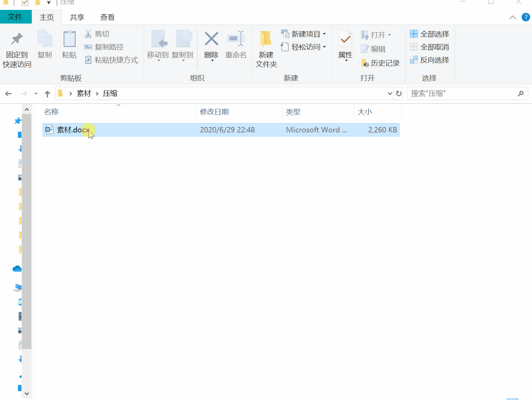This screenshot has height=400, width=532.
Task: Delete the selected file with 删除
Action: click(211, 46)
